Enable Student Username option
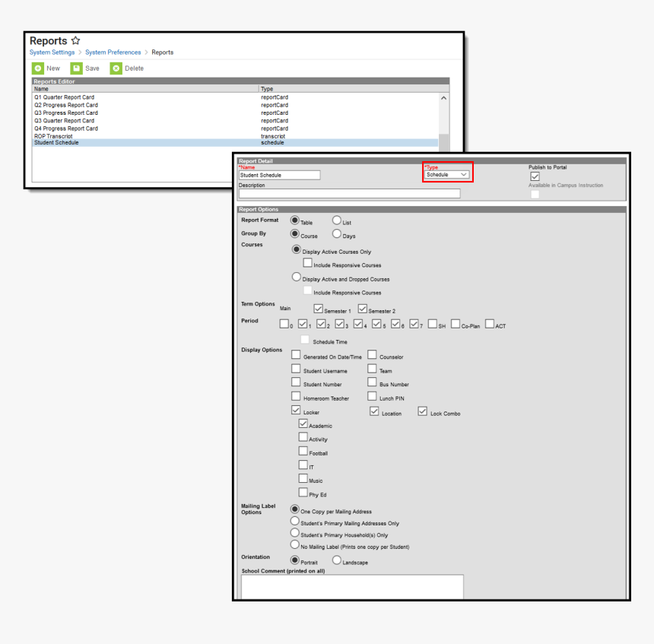Screen dimensions: 654x644 point(296,368)
